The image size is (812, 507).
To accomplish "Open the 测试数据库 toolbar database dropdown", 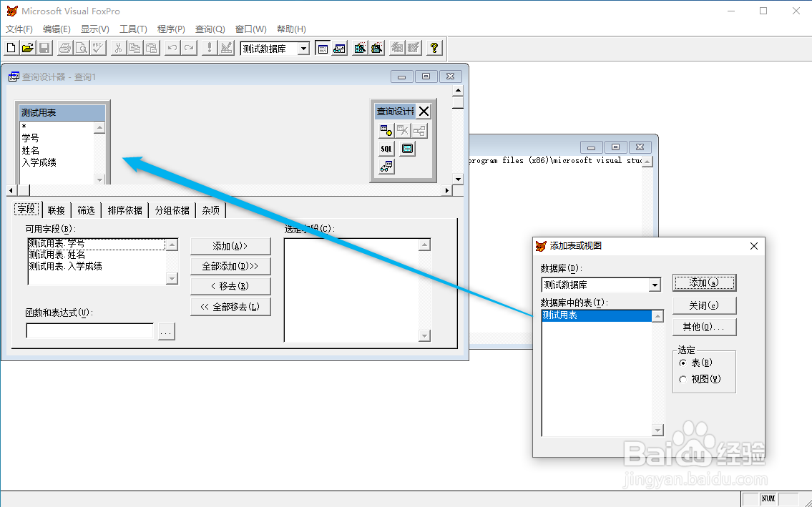I will pyautogui.click(x=304, y=49).
